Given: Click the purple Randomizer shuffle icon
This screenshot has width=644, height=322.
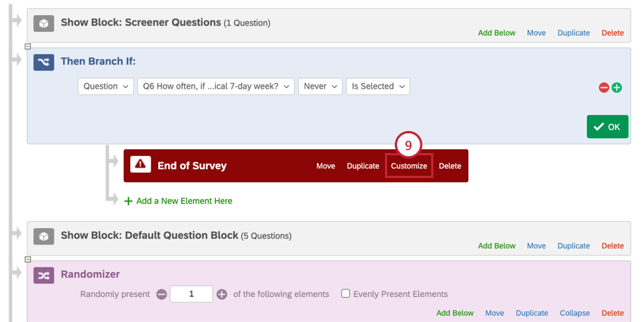Looking at the screenshot, I should click(x=44, y=275).
